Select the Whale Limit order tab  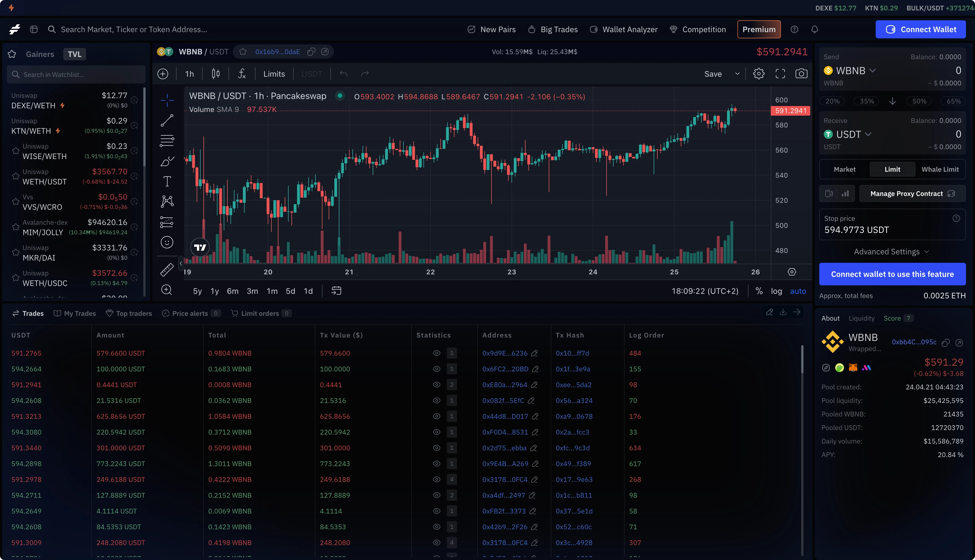pyautogui.click(x=940, y=170)
